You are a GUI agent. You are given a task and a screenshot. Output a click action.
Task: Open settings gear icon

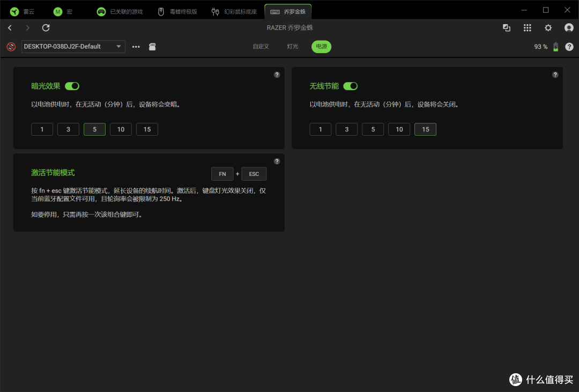548,28
